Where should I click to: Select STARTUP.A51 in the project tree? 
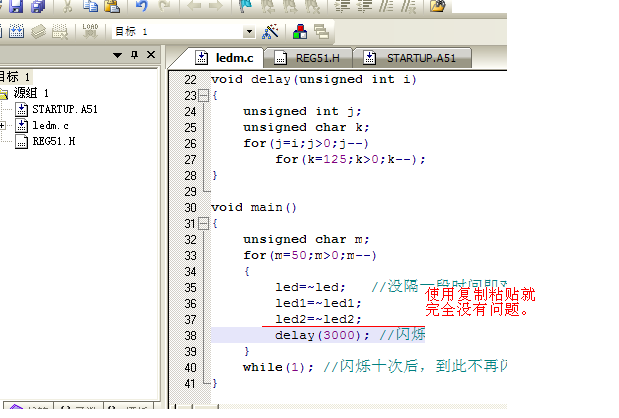click(x=65, y=109)
